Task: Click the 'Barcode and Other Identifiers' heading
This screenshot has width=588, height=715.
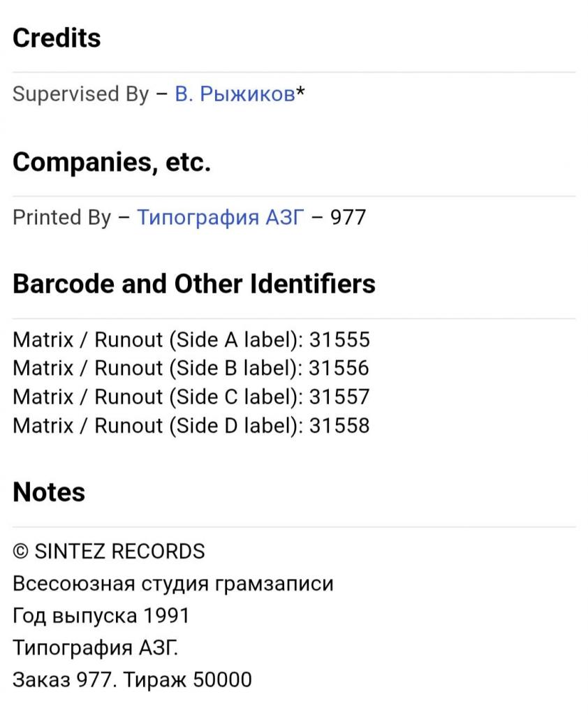Action: (x=194, y=284)
